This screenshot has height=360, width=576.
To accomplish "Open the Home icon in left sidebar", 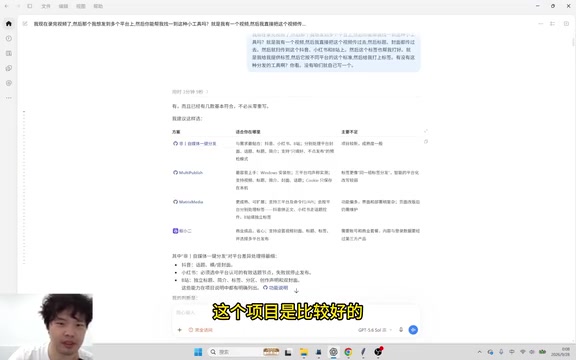I will click(x=9, y=24).
